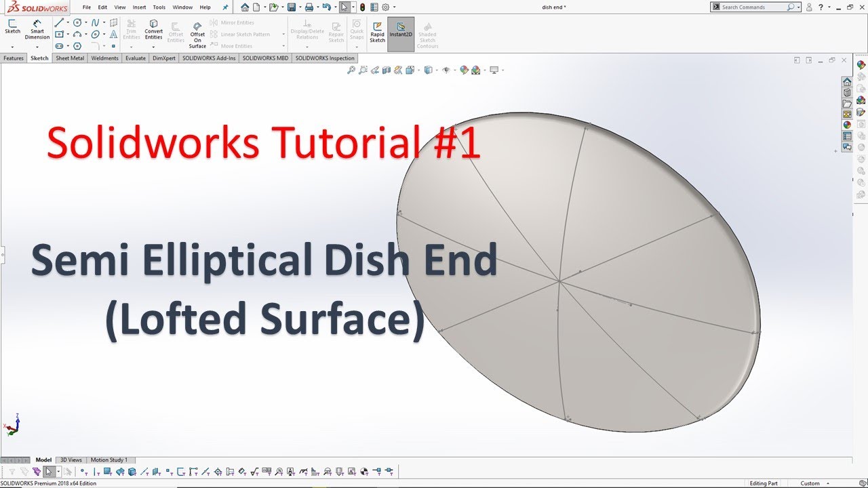Open the View menu
Screen dimensions: 868x488
click(120, 7)
